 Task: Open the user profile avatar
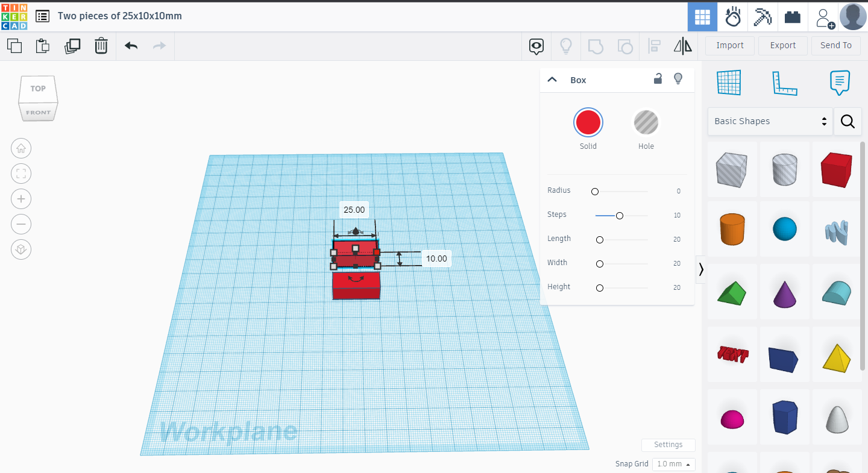pyautogui.click(x=853, y=17)
